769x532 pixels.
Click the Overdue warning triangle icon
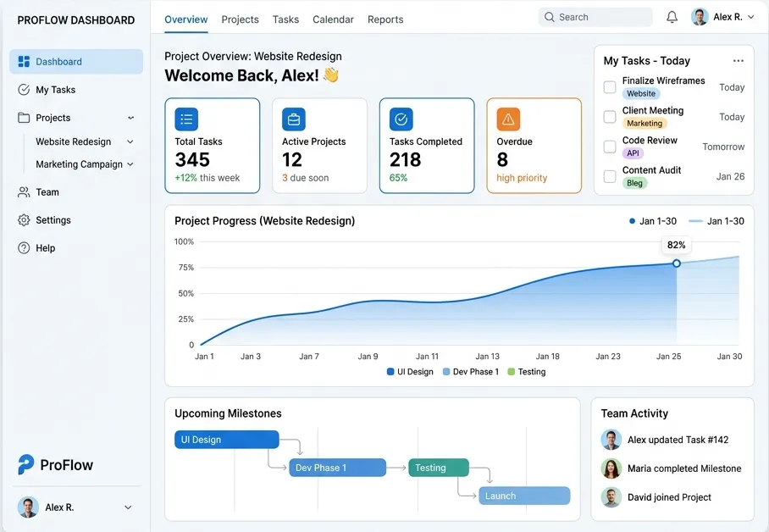(508, 119)
